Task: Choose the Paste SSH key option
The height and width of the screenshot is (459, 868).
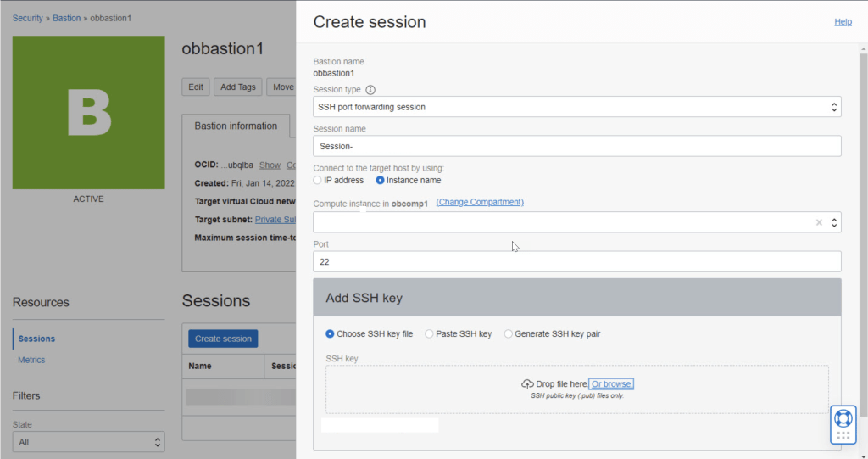Action: click(430, 334)
